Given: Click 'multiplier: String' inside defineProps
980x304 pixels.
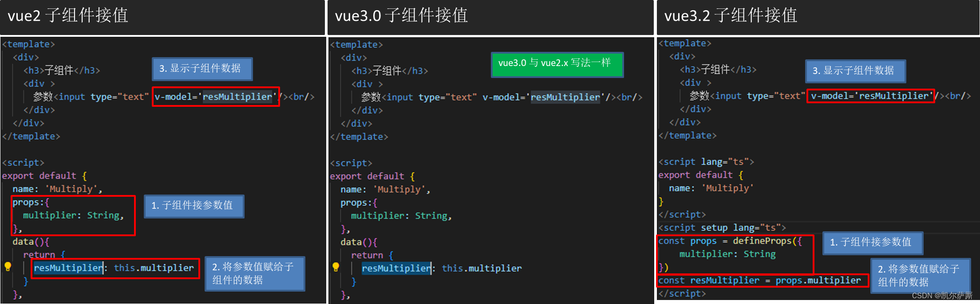Looking at the screenshot, I should click(x=727, y=254).
